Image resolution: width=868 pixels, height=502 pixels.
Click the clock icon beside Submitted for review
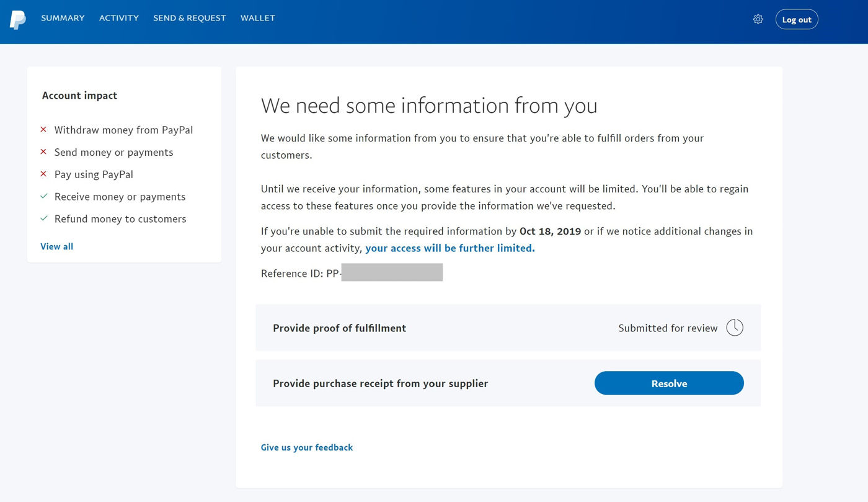coord(734,328)
